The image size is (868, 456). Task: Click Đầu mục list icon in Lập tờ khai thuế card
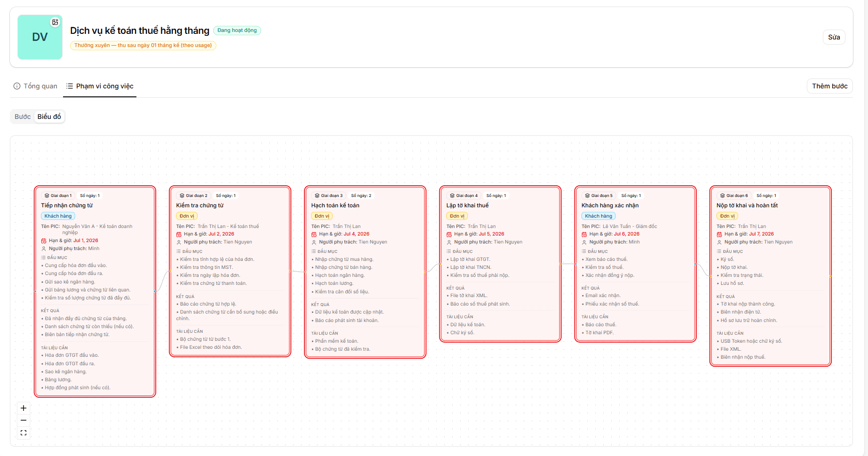(x=449, y=252)
